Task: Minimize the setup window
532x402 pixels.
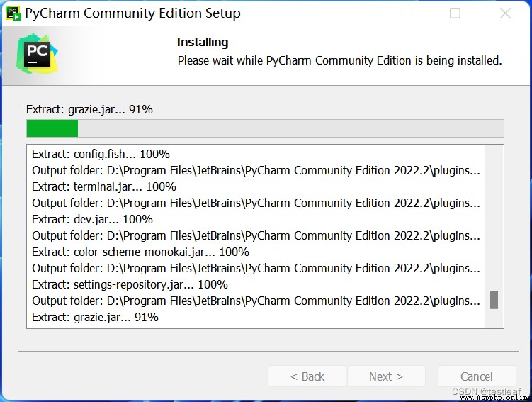Action: pos(406,13)
